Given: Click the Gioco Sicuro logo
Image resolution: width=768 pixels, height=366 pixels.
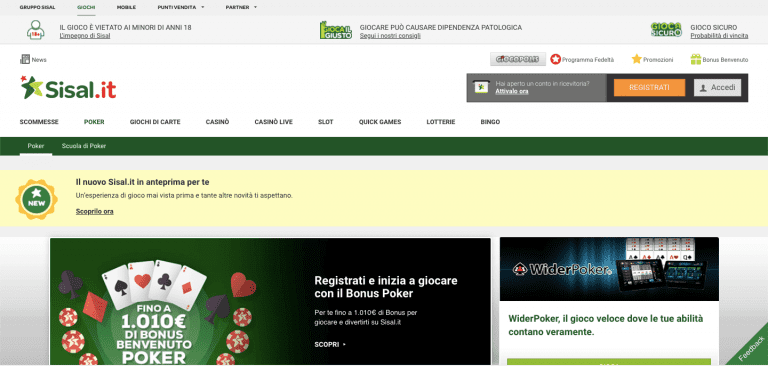Looking at the screenshot, I should pos(666,29).
